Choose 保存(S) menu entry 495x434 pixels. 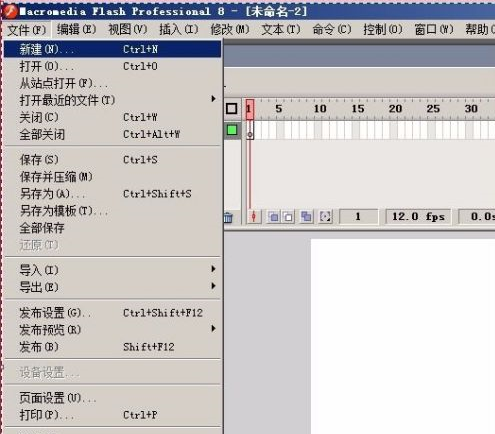pyautogui.click(x=113, y=160)
